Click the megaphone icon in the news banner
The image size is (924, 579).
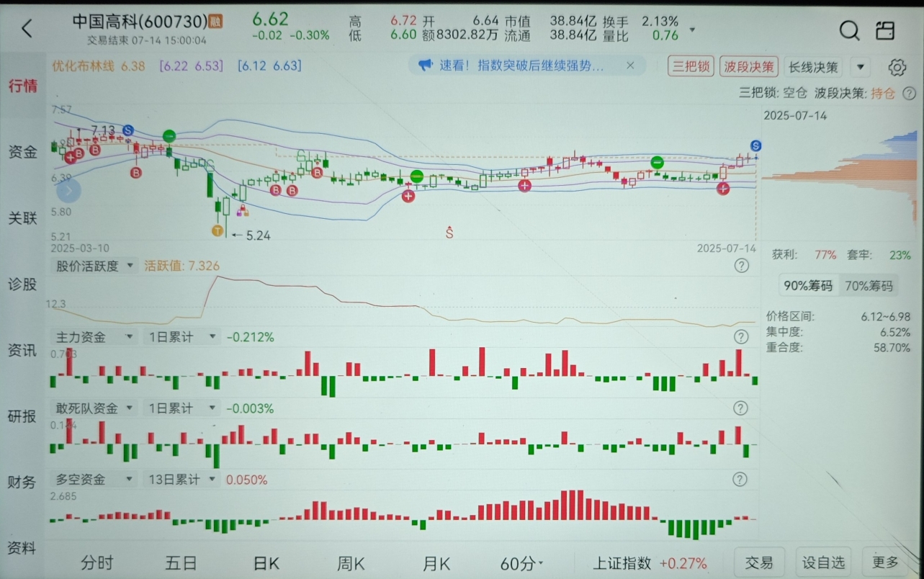(x=425, y=66)
